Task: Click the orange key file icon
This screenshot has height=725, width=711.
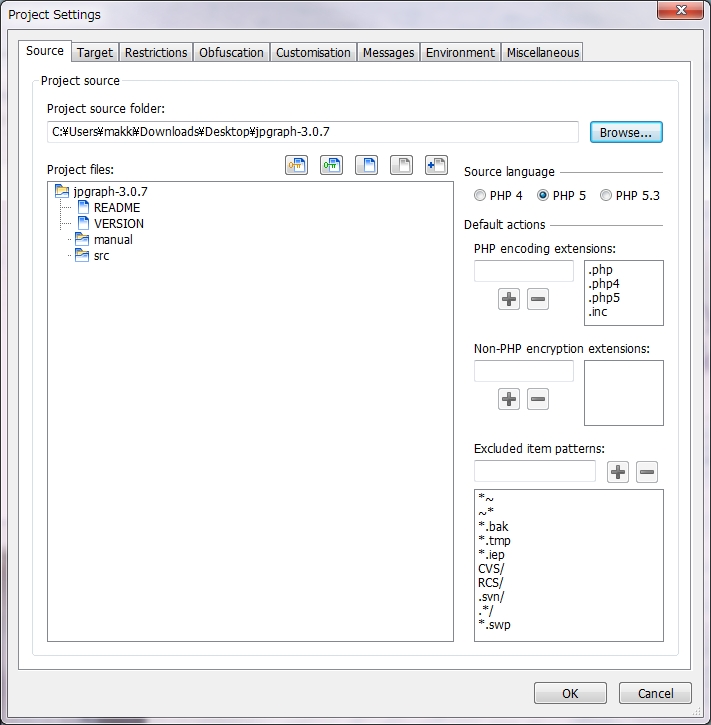Action: (x=296, y=166)
